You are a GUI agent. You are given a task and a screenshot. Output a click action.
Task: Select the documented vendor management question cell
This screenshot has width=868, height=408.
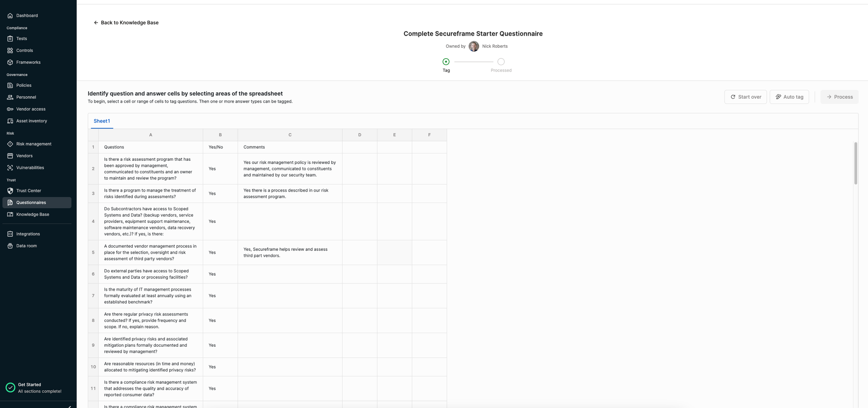[x=151, y=252]
